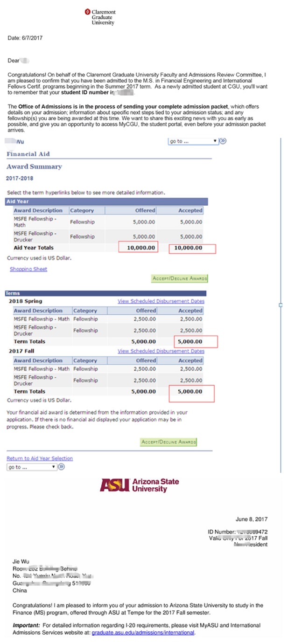Click 'Currency used is US Dollar.' under the Aid Year table
The height and width of the screenshot is (644, 287).
39,257
